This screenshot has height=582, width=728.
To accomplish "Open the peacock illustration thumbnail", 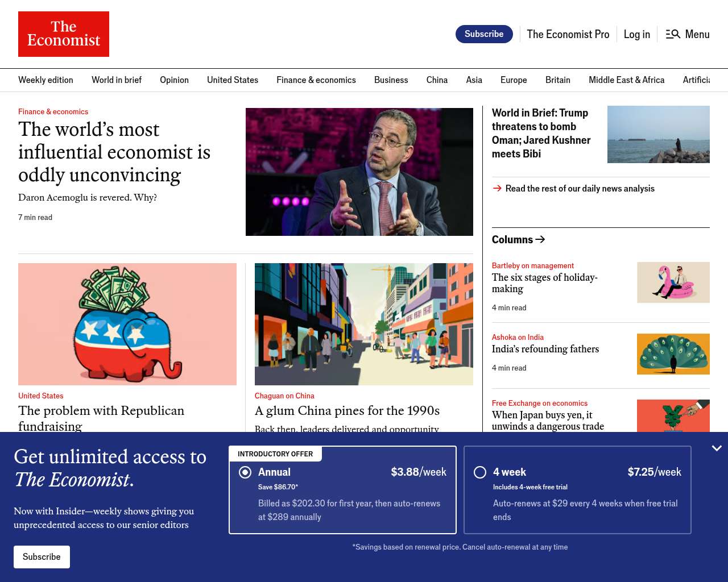I will [673, 354].
